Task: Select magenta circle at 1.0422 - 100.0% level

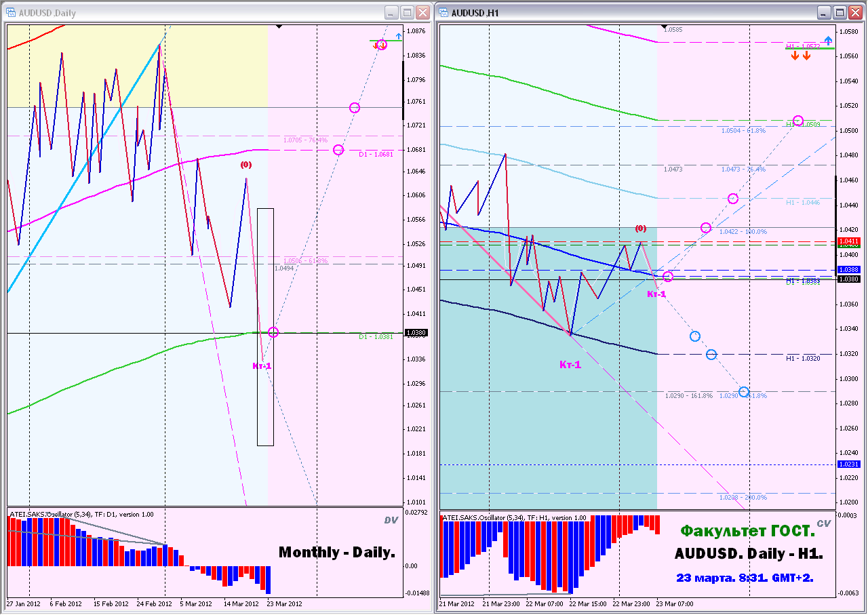Action: tap(706, 228)
